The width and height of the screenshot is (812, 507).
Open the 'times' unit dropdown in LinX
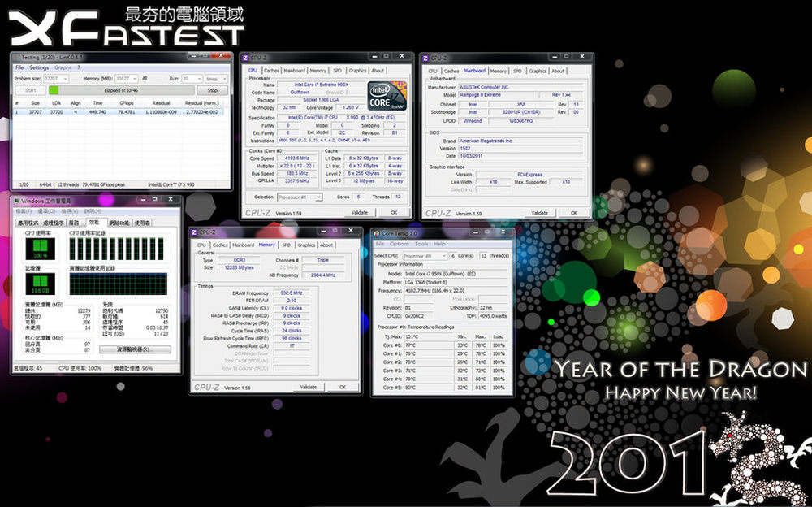[217, 79]
